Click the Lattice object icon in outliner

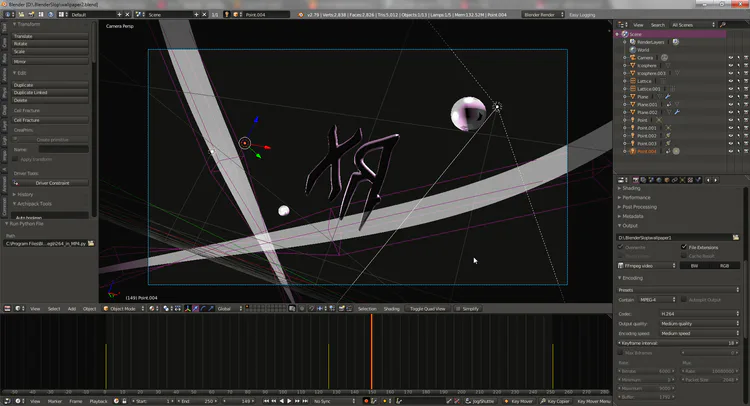pos(632,81)
